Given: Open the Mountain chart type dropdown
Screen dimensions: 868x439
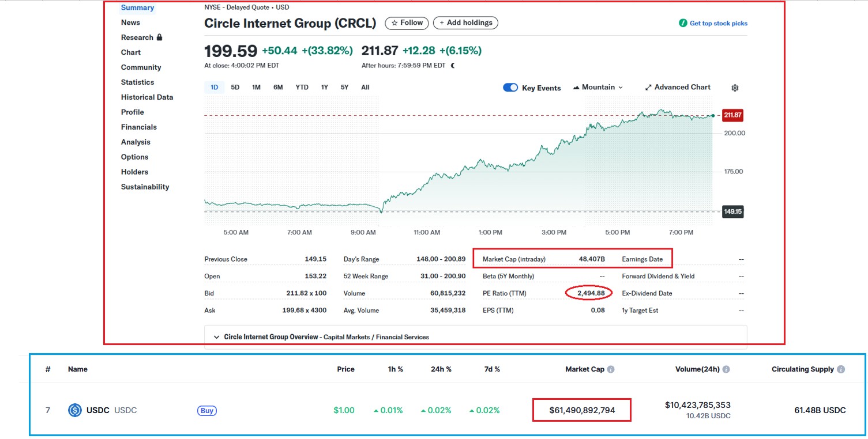Looking at the screenshot, I should click(598, 88).
